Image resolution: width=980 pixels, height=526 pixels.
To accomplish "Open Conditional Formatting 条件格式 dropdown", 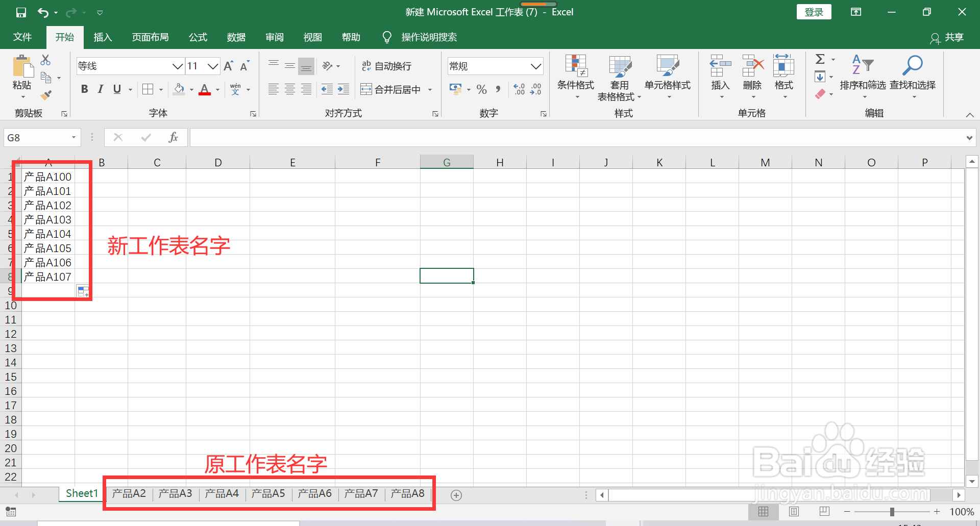I will (576, 77).
